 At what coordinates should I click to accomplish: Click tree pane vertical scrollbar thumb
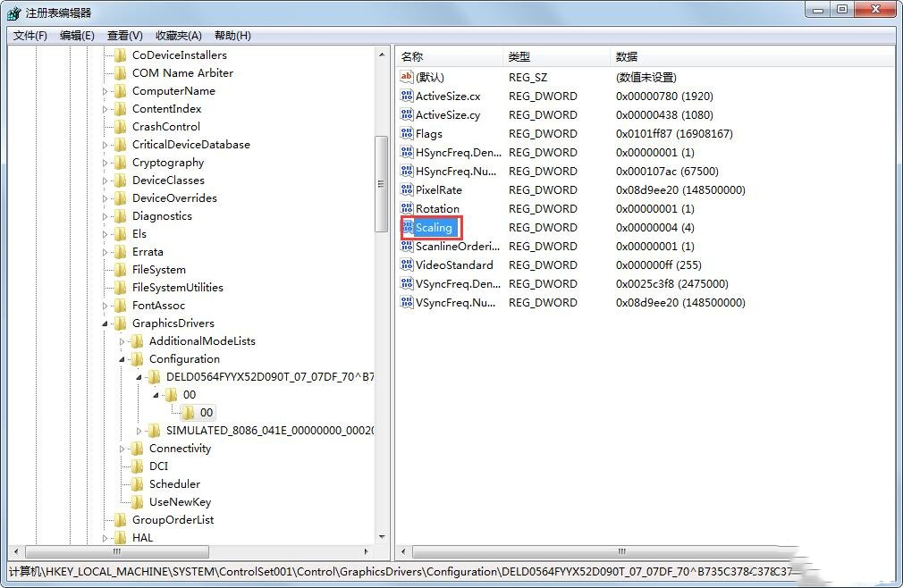381,183
